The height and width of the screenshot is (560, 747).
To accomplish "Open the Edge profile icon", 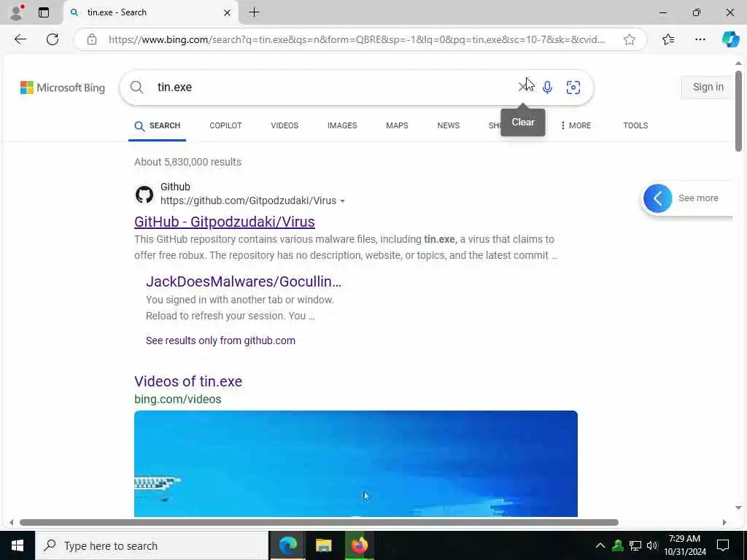I will pos(17,12).
